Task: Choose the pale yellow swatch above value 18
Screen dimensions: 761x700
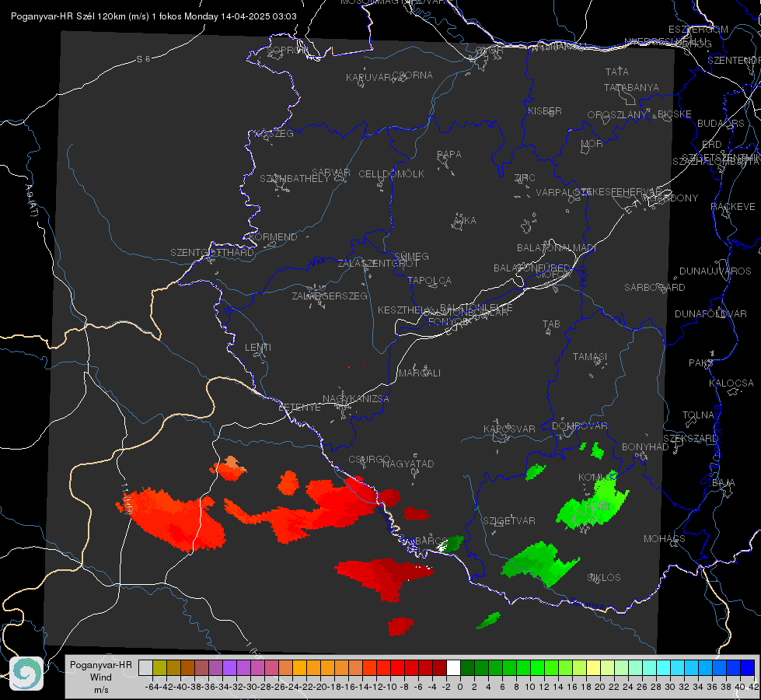Action: point(593,667)
